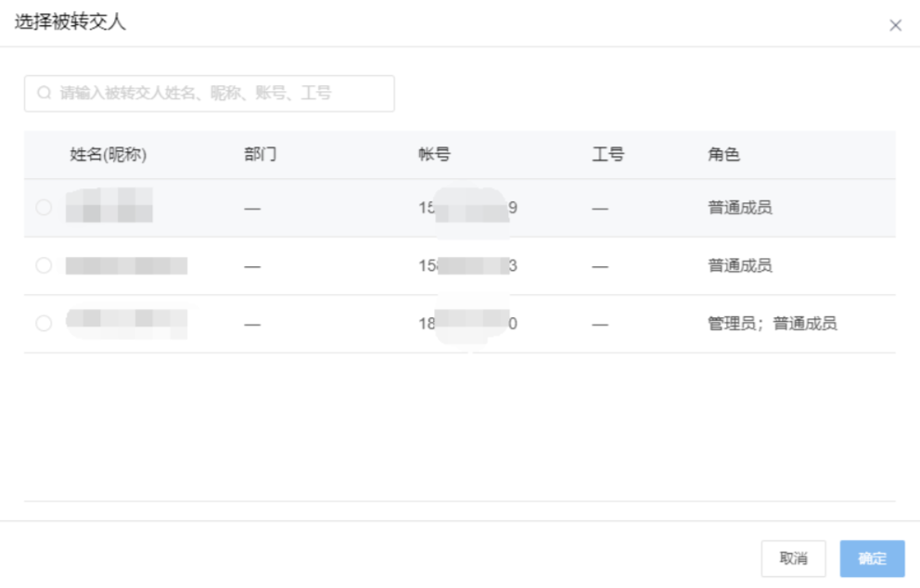Click the 姓名(昵称) column header
Image resolution: width=920 pixels, height=588 pixels.
click(109, 155)
